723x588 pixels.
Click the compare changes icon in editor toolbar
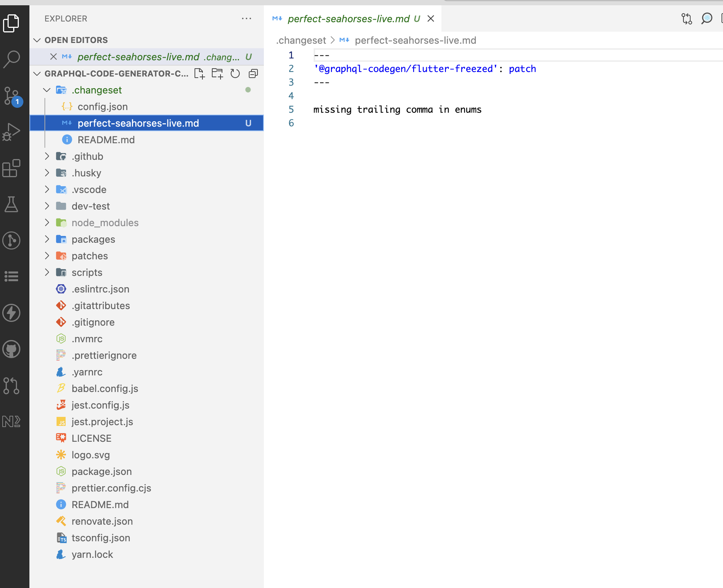pos(687,18)
